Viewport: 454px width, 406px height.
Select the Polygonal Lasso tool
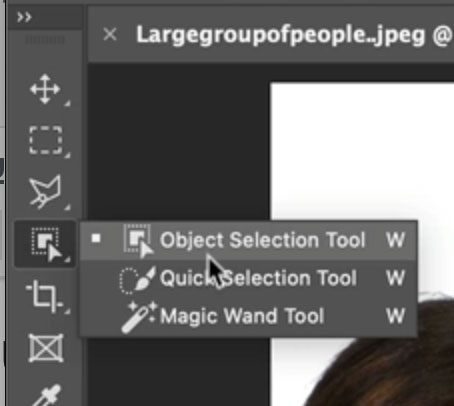(x=45, y=192)
